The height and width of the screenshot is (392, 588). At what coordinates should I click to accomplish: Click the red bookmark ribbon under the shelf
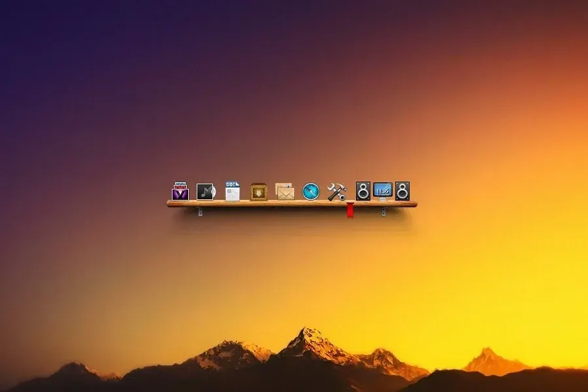[x=350, y=210]
